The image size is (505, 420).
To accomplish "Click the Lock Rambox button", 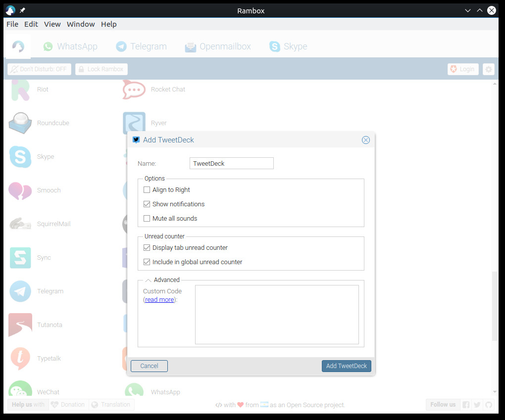I will [x=101, y=69].
